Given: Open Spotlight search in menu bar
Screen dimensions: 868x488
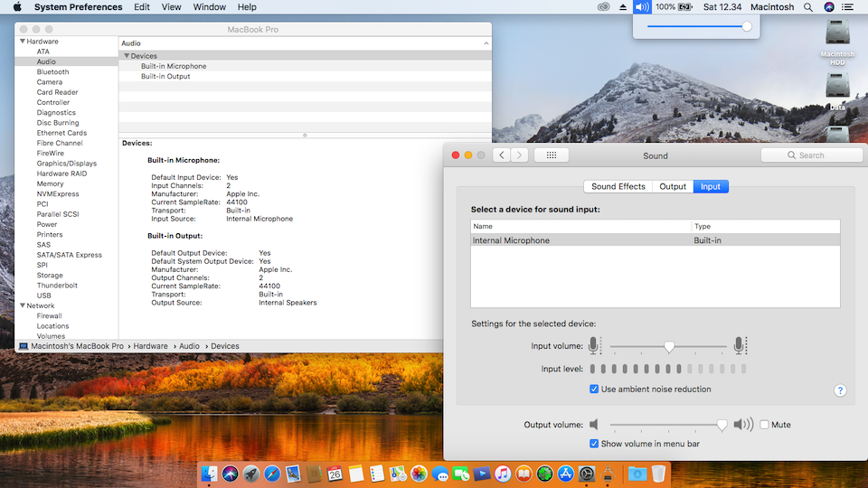Looking at the screenshot, I should pyautogui.click(x=807, y=7).
